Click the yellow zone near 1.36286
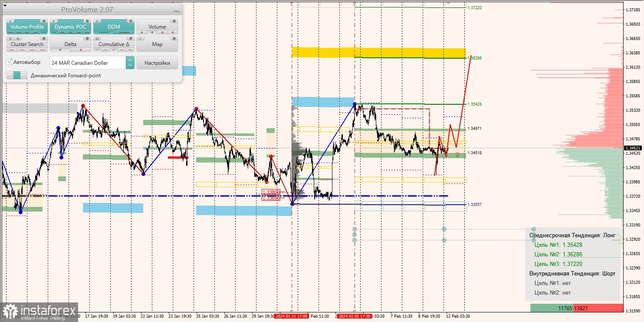Image resolution: width=644 pixels, height=322 pixels. (x=378, y=53)
